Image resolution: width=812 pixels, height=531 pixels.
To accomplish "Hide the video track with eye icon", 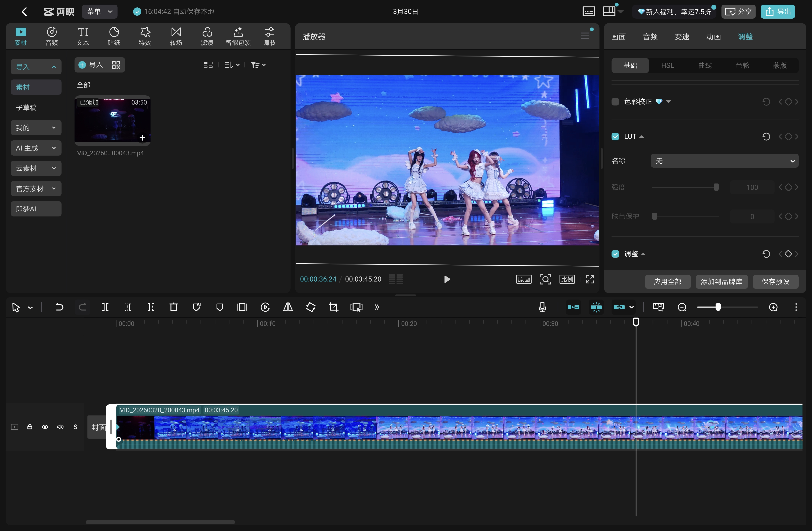I will point(45,427).
